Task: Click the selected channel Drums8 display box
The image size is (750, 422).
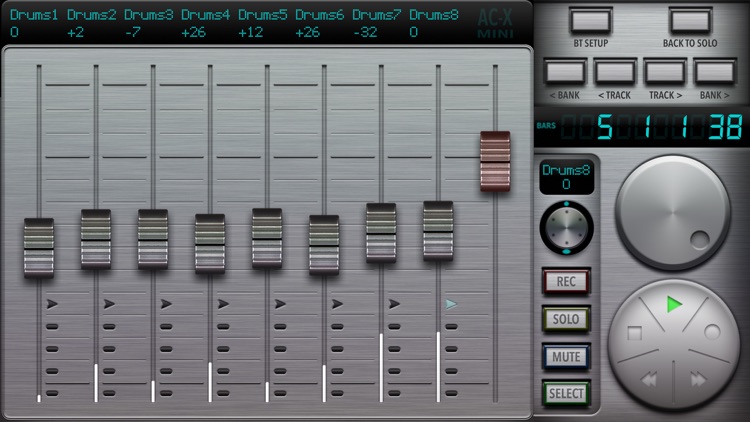Action: coord(566,177)
